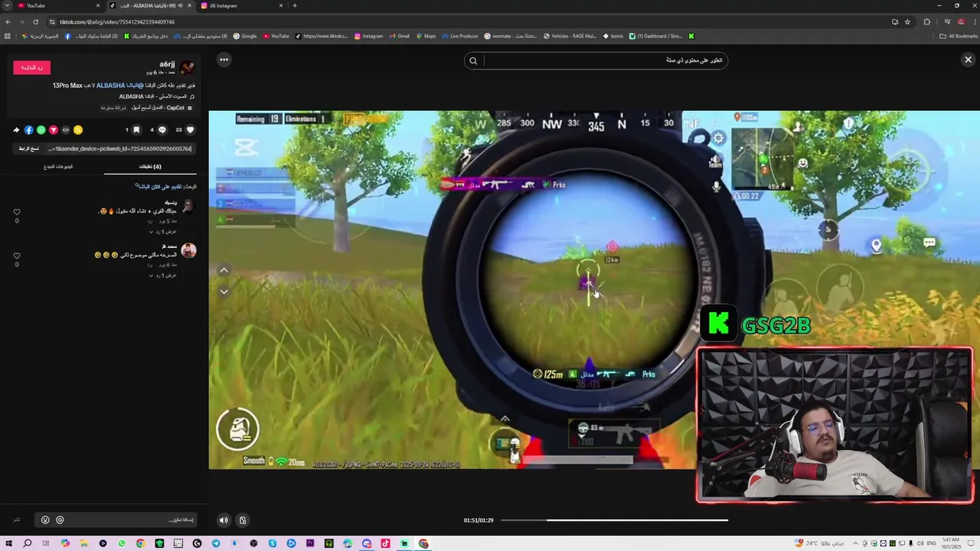Open a new browser tab with plus
The image size is (980, 551).
295,5
